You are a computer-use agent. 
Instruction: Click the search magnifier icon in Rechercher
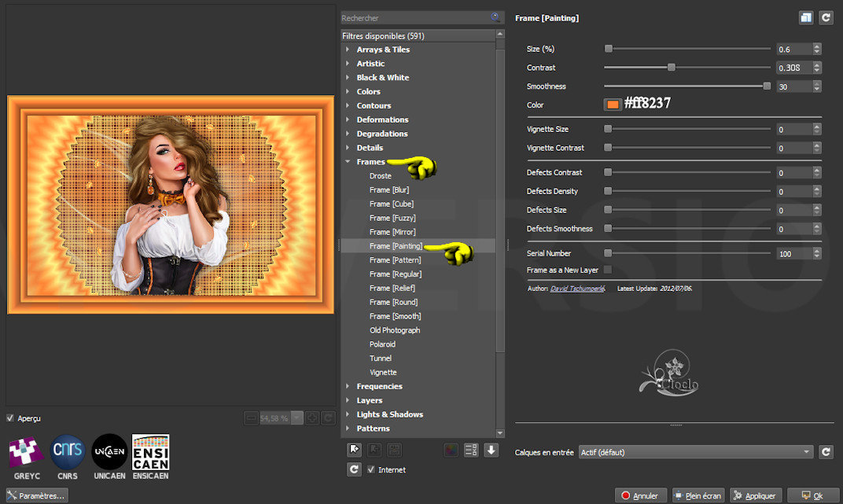tap(495, 17)
